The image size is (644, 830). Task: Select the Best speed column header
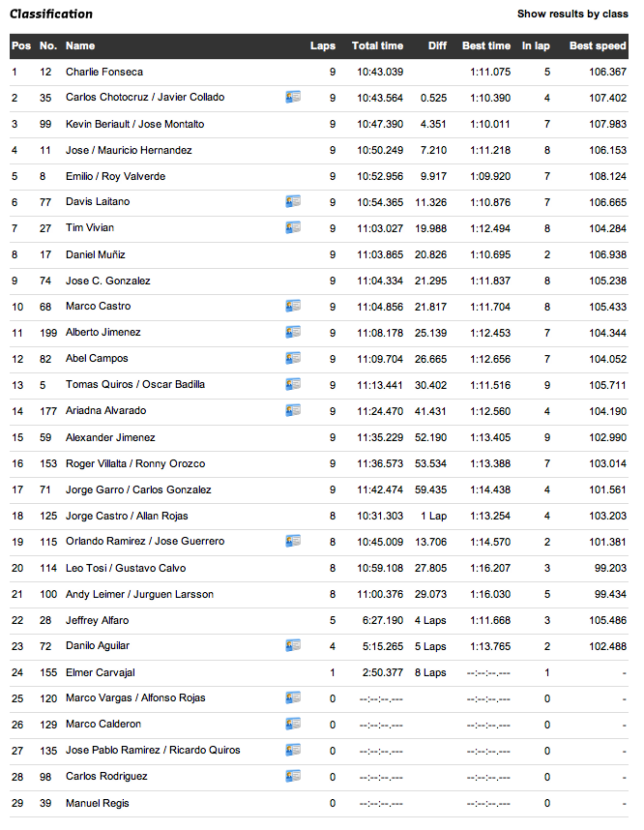[x=598, y=46]
